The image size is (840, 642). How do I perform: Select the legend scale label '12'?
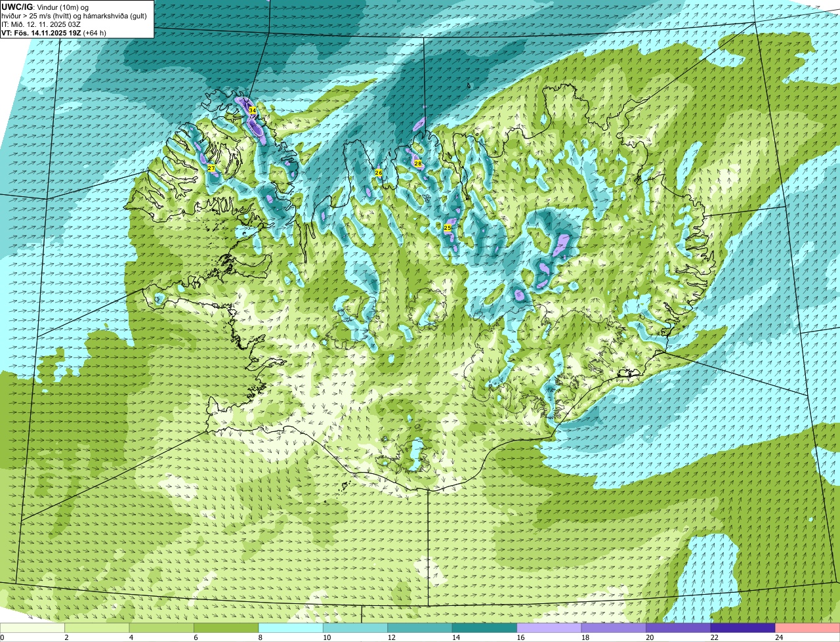point(391,637)
